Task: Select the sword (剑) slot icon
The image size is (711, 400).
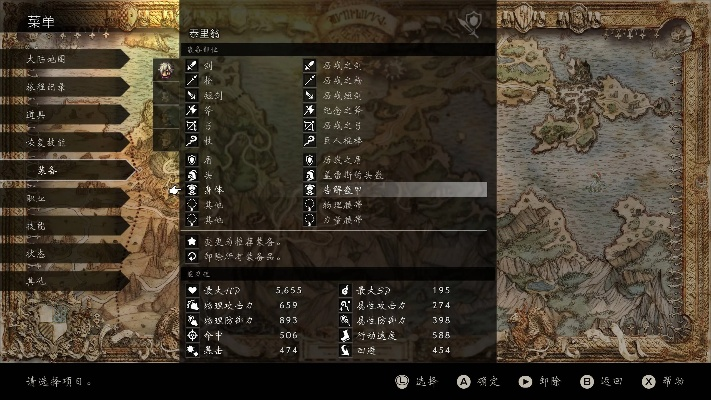Action: (192, 65)
